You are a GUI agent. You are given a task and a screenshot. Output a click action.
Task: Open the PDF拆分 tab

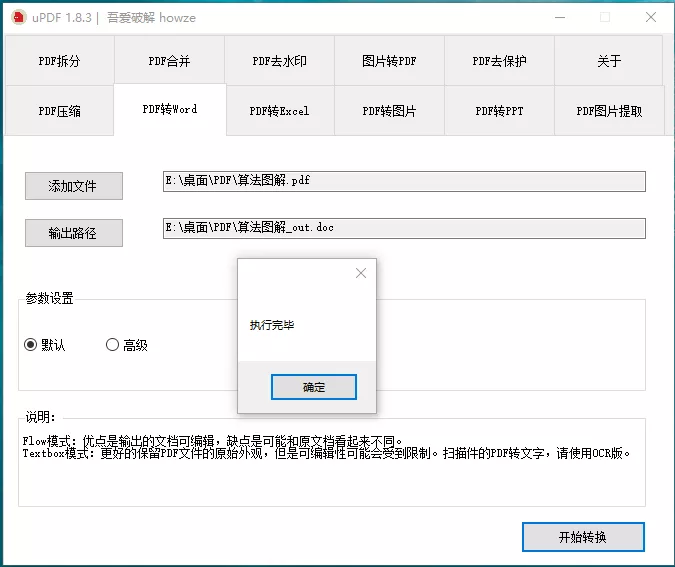(x=59, y=61)
